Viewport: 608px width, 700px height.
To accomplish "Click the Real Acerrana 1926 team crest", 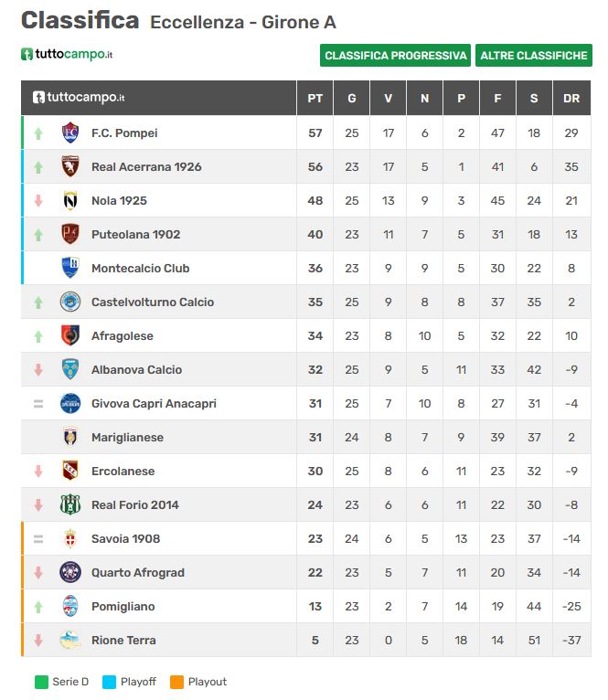I will (70, 166).
